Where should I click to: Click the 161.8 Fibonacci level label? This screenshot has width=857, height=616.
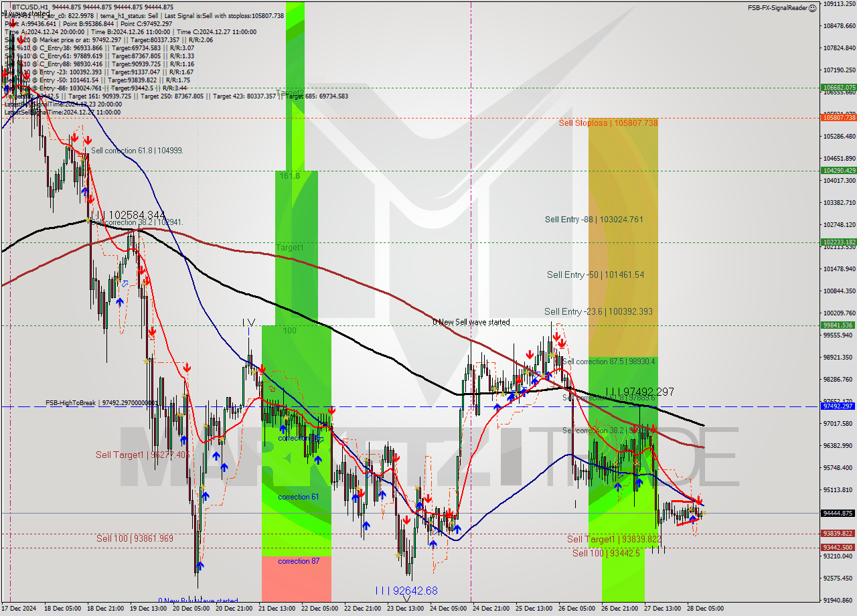(289, 176)
